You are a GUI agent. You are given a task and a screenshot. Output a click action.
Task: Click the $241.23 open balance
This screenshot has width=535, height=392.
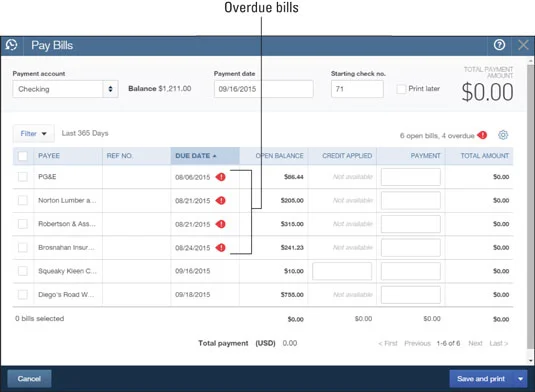(x=292, y=247)
